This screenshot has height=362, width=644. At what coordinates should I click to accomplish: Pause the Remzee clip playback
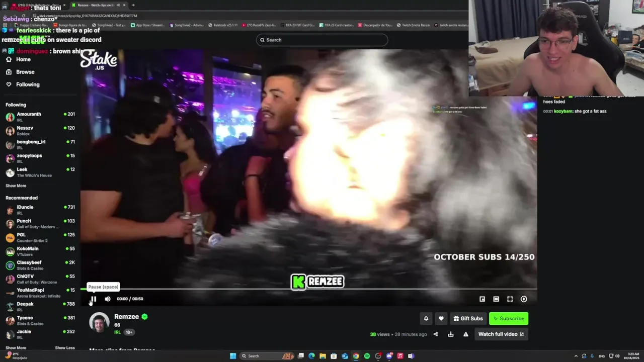(x=93, y=299)
